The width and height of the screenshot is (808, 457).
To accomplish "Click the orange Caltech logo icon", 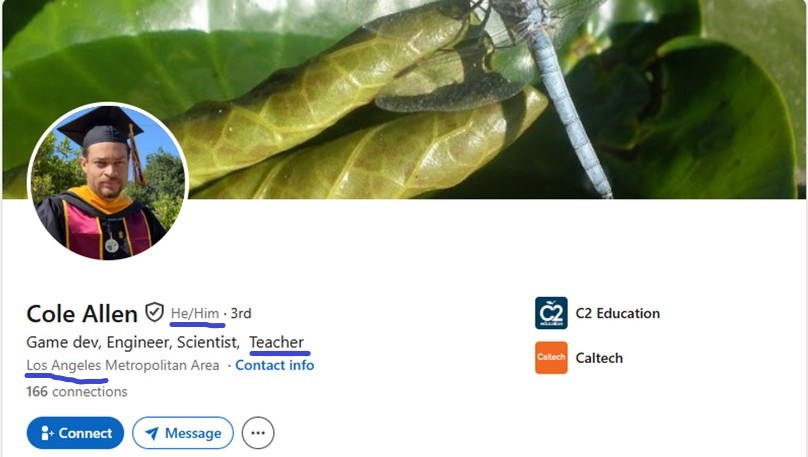I will coord(551,358).
